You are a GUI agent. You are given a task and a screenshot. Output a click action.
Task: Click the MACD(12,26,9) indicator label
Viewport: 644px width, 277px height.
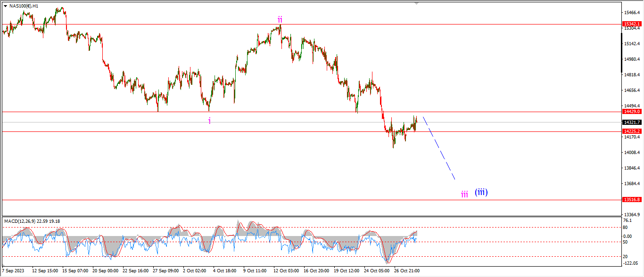(32, 221)
